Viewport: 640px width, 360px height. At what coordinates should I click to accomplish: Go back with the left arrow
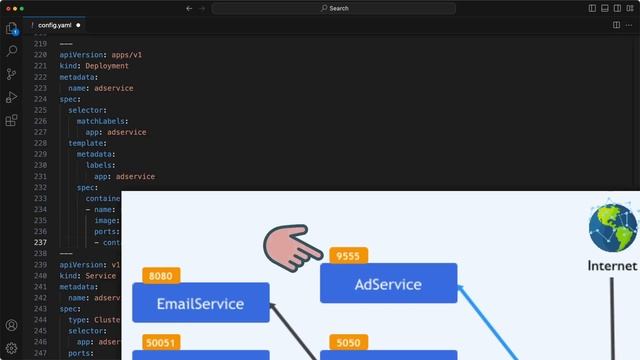[x=189, y=8]
